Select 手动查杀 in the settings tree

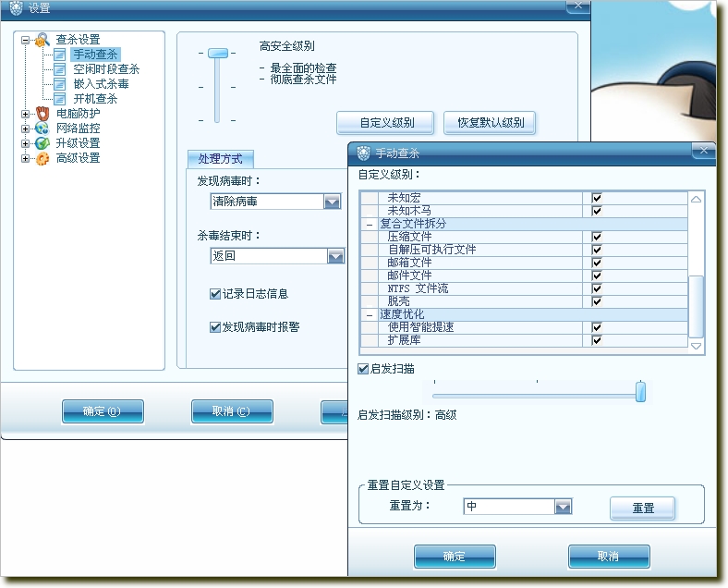[96, 55]
